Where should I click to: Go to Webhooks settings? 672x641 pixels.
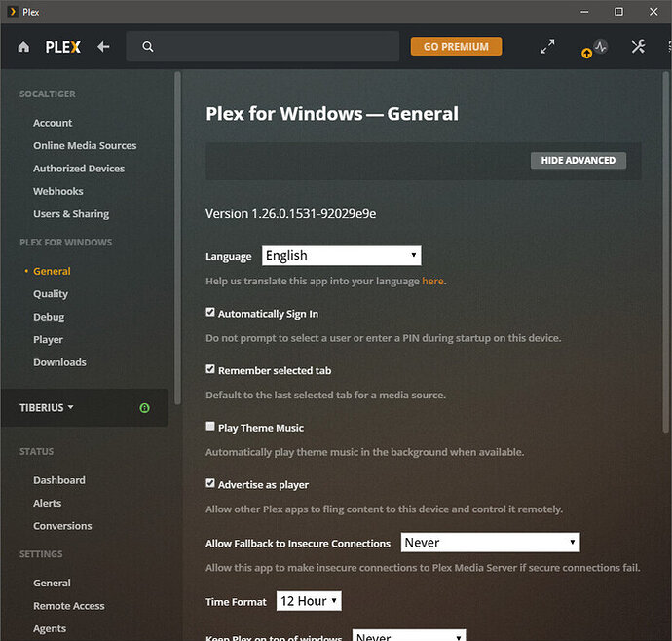[58, 191]
